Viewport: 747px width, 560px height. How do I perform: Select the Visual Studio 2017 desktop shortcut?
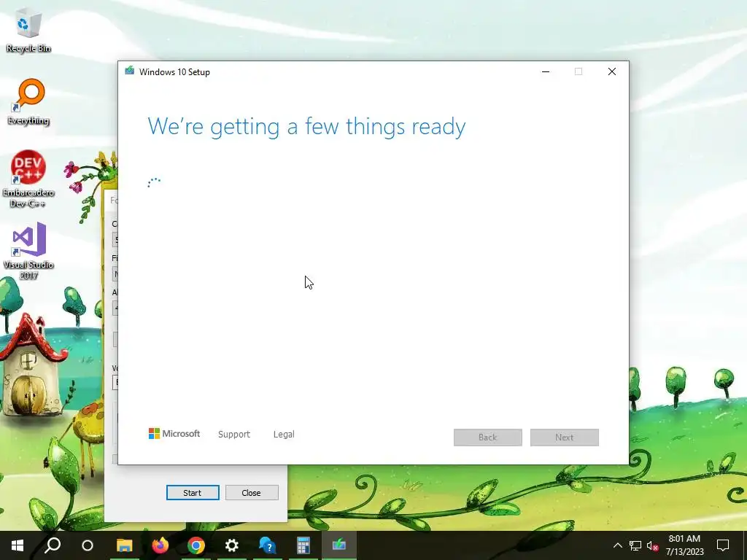point(28,251)
